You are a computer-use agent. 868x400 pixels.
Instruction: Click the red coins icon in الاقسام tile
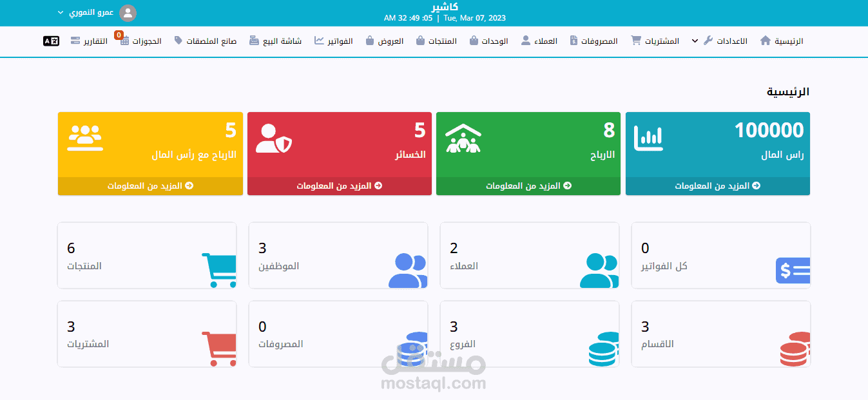[x=795, y=348]
